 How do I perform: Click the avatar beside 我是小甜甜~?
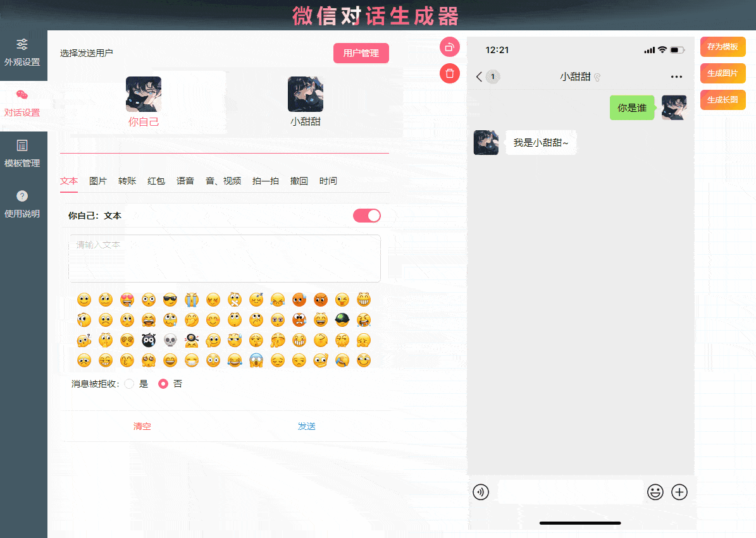(486, 143)
